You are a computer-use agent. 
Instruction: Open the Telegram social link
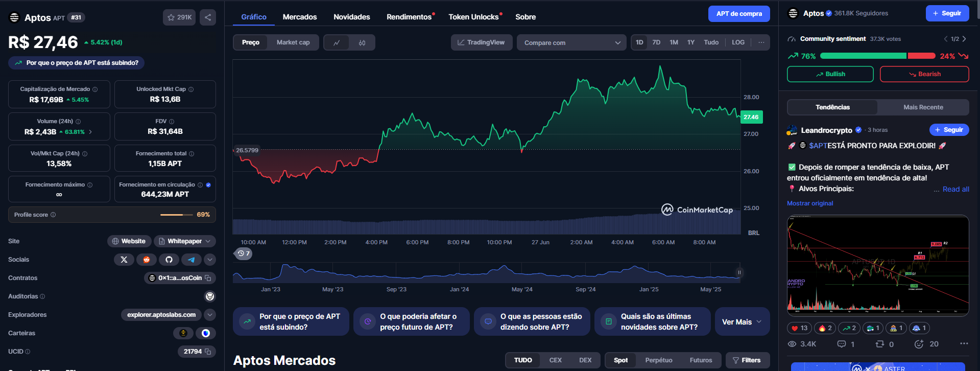[192, 260]
